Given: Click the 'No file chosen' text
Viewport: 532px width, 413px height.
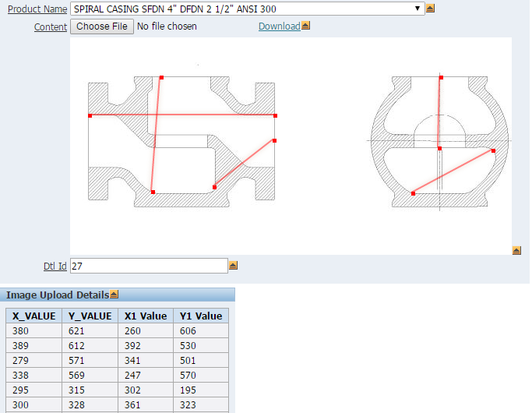Looking at the screenshot, I should tap(167, 26).
